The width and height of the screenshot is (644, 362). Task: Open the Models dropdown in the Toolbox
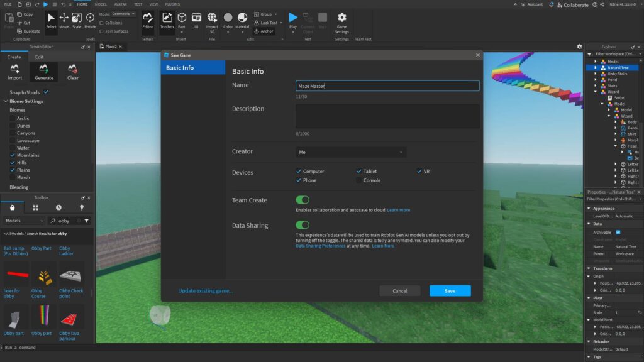coord(23,221)
